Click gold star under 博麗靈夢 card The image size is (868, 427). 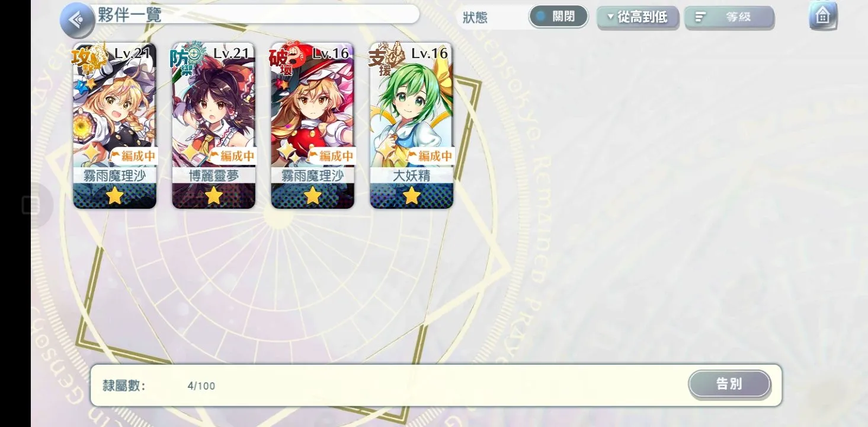[214, 195]
